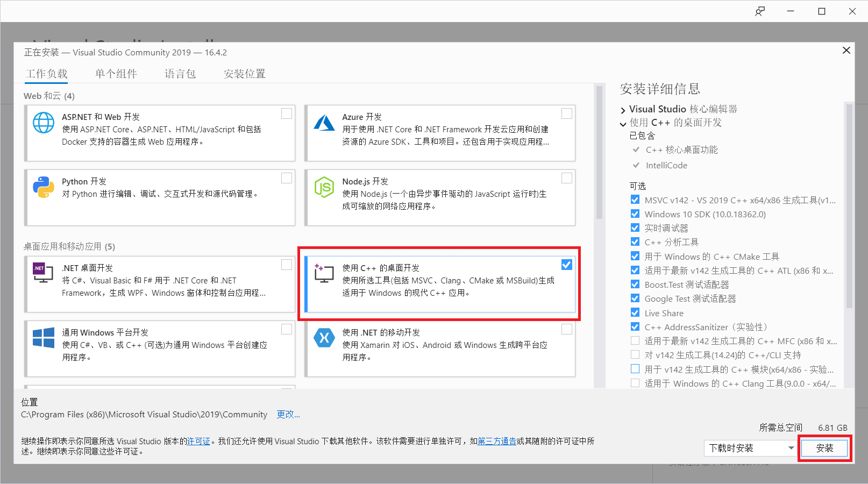
Task: Check the 使用 .NET 的移动开发 checkbox
Action: (567, 329)
